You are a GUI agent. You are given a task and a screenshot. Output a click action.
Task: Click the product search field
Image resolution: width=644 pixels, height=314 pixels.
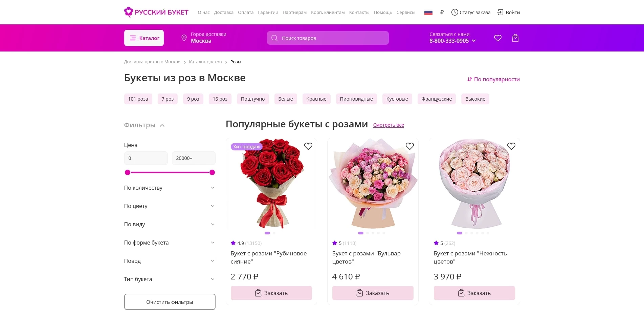pos(328,38)
